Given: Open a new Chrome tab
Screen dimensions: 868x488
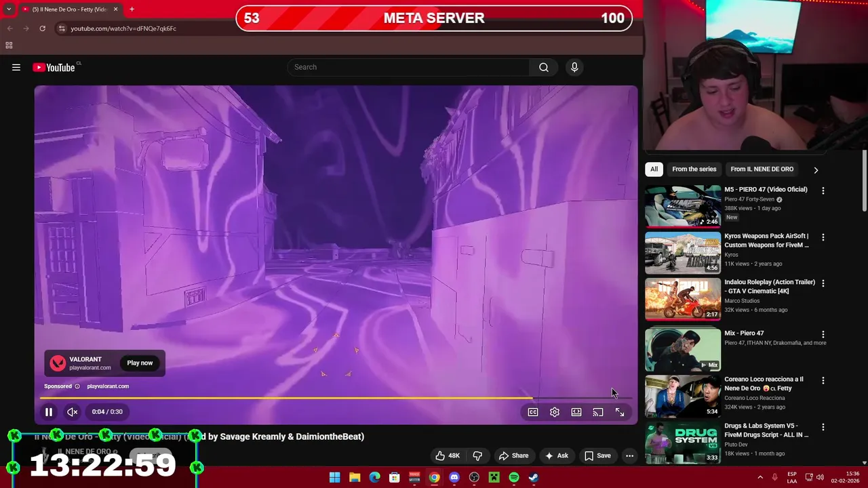Looking at the screenshot, I should coord(132,9).
